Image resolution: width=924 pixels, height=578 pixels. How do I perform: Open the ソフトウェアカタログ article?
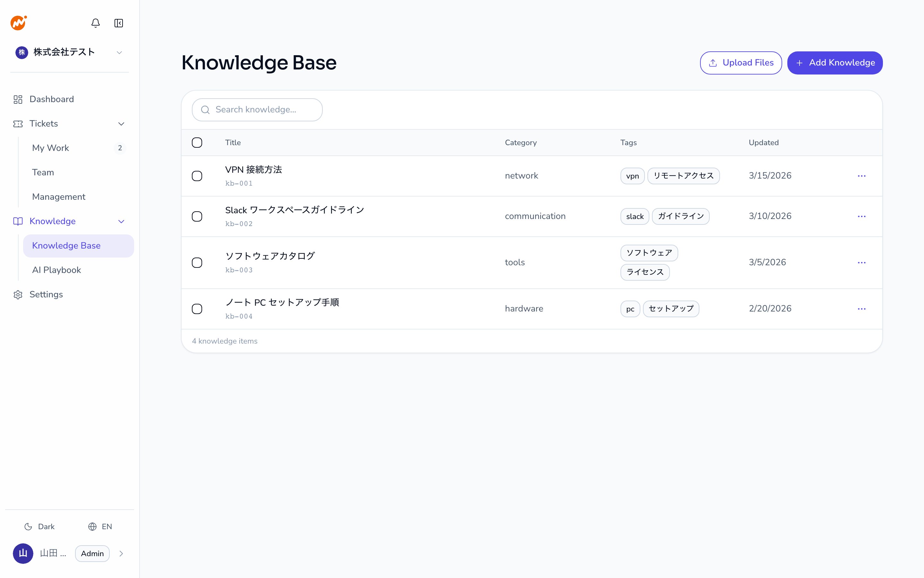[x=270, y=256]
